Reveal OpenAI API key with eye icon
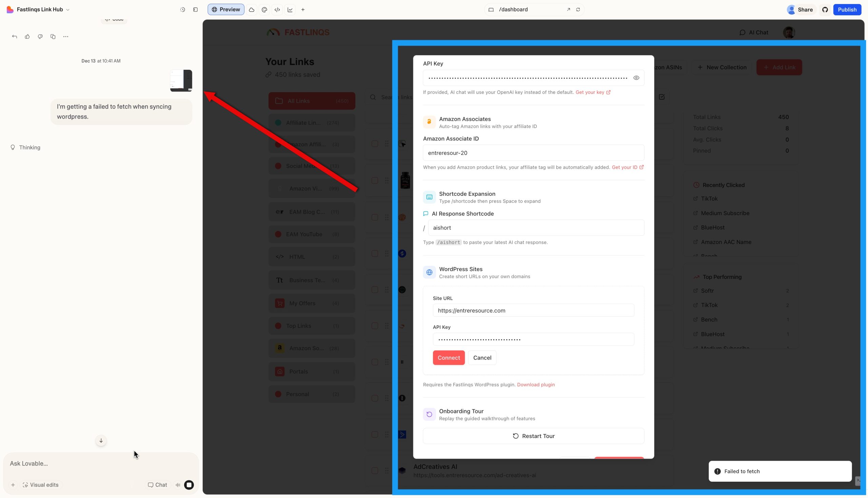 tap(636, 78)
